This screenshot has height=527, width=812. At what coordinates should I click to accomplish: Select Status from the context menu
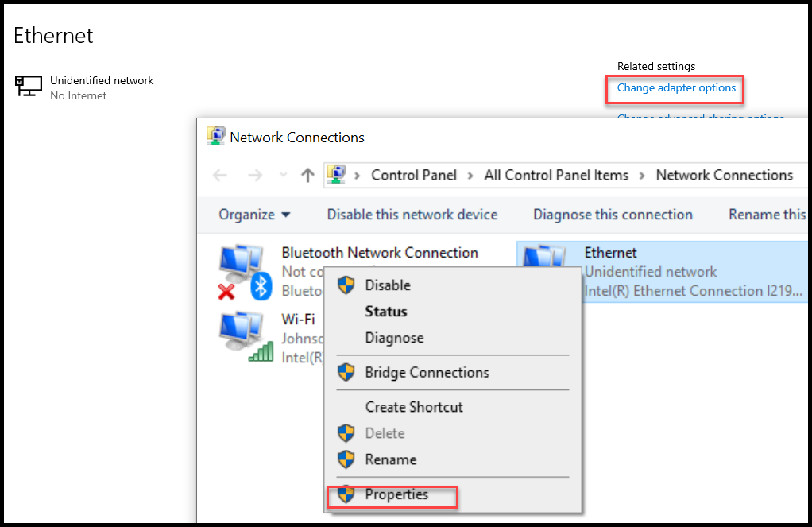point(386,312)
